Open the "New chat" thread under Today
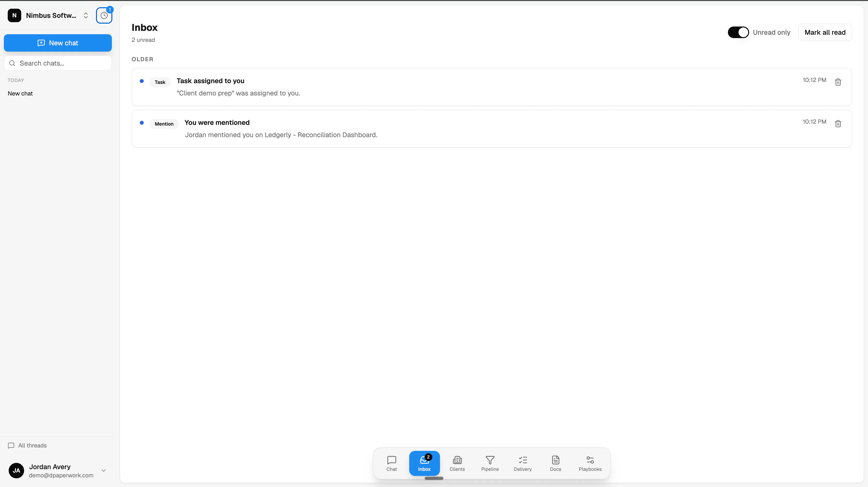Screen dimensions: 868x487 (x=20, y=93)
